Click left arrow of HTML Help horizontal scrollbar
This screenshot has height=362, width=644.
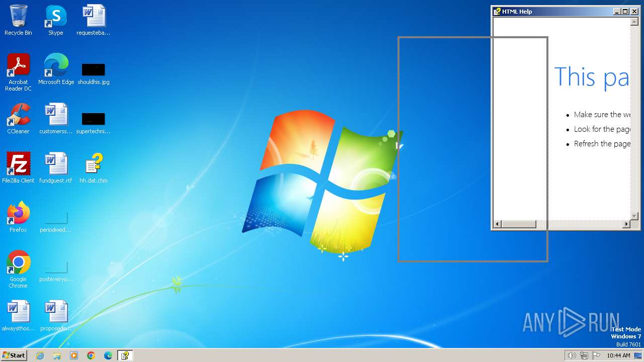[497, 224]
